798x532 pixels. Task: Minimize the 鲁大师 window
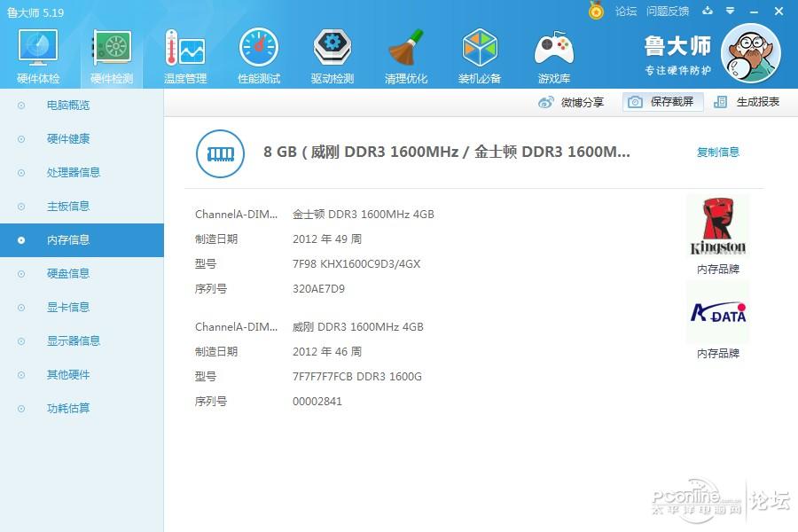[755, 12]
